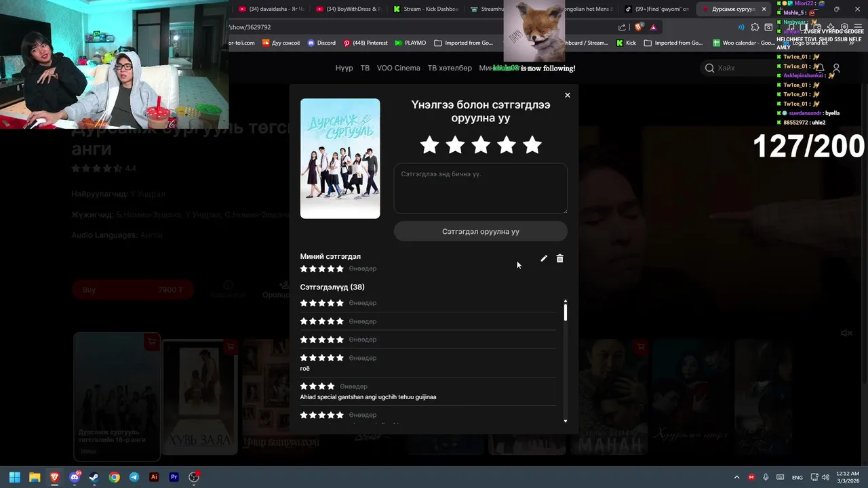Open Steam from the taskbar
The image size is (868, 488).
click(x=94, y=477)
